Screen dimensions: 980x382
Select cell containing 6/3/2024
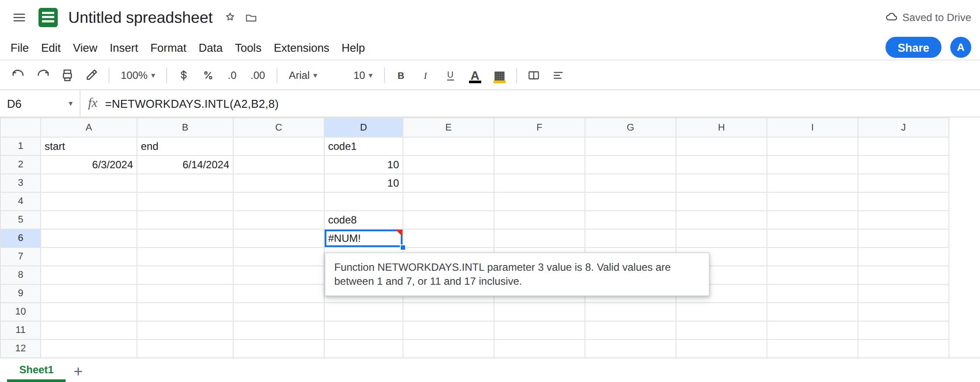click(x=89, y=165)
